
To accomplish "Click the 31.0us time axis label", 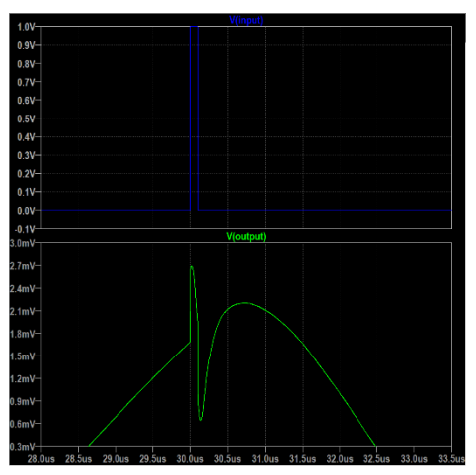I will (265, 459).
